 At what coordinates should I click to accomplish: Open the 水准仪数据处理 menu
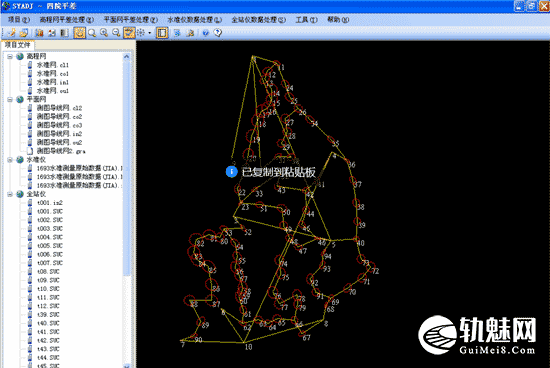coord(195,20)
